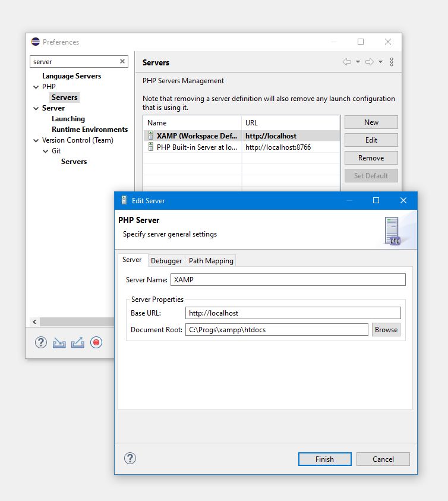Switch to the Path Mapping tab
Screen dimensions: 448x501
pyautogui.click(x=211, y=261)
